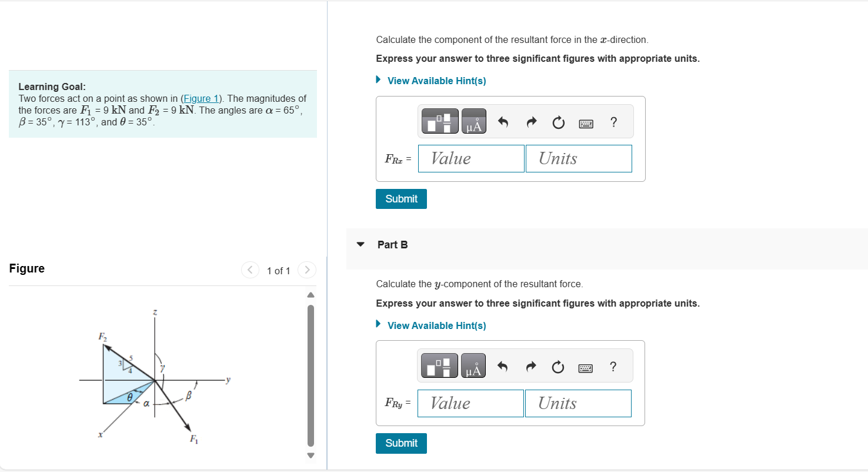Open the equation template icon in Part A toolbar

coord(439,121)
